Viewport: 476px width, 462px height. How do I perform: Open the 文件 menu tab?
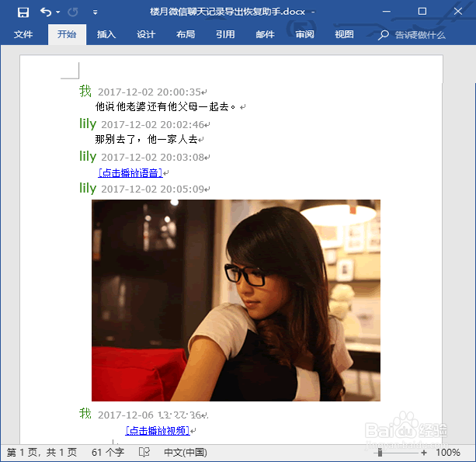tap(23, 34)
